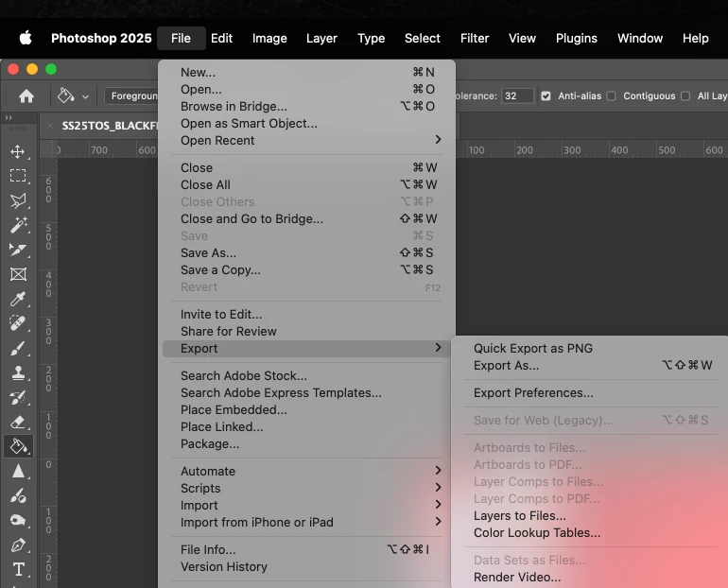The height and width of the screenshot is (588, 728).
Task: Expand the Import submenu
Action: point(306,506)
